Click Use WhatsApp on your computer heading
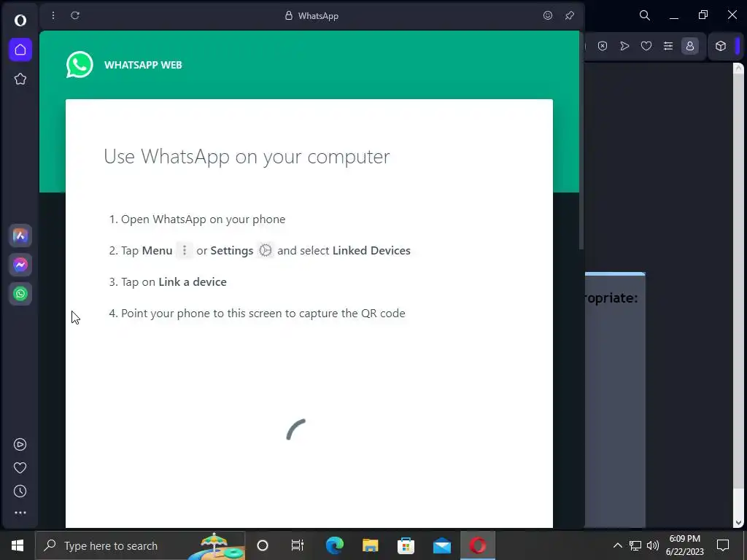Viewport: 747px width, 560px height. (247, 157)
